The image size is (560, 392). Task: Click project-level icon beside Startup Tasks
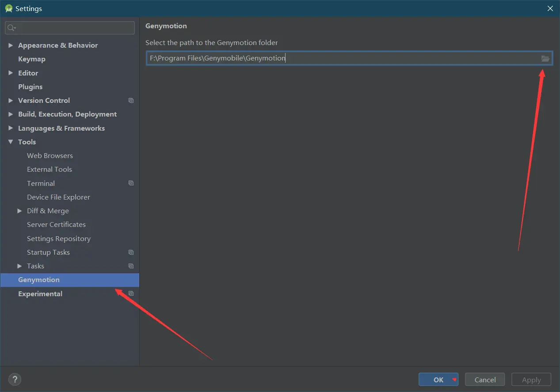click(131, 253)
